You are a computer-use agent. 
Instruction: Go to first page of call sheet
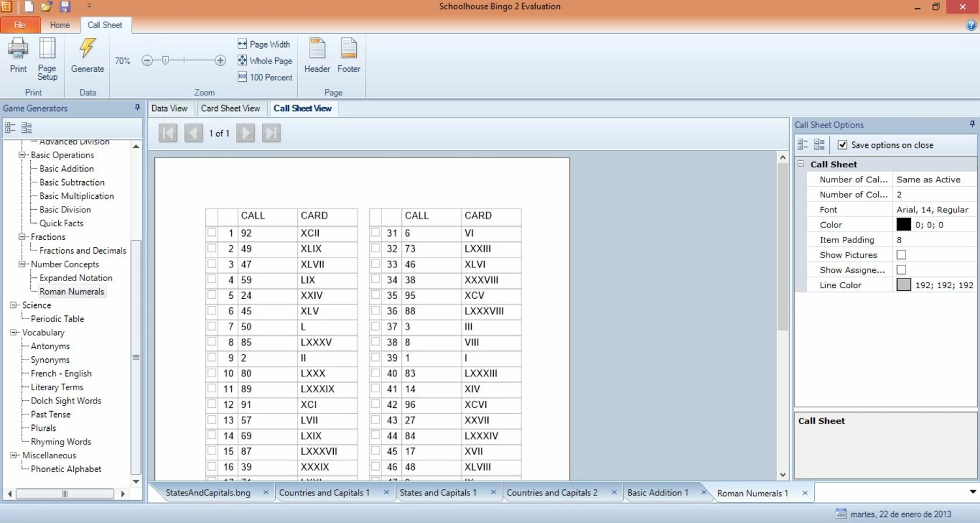168,133
